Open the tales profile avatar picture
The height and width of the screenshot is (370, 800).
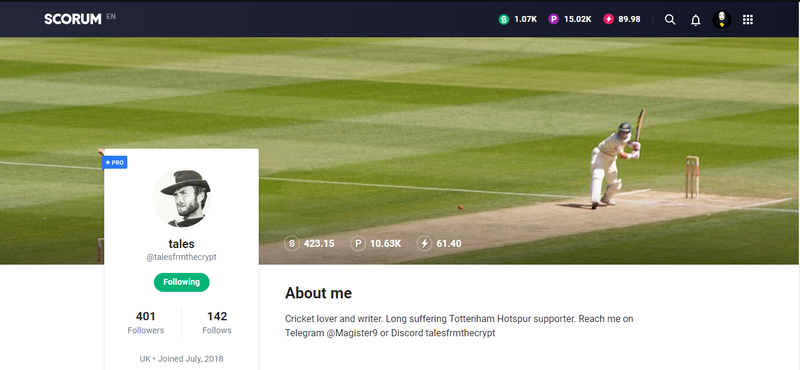tap(182, 198)
